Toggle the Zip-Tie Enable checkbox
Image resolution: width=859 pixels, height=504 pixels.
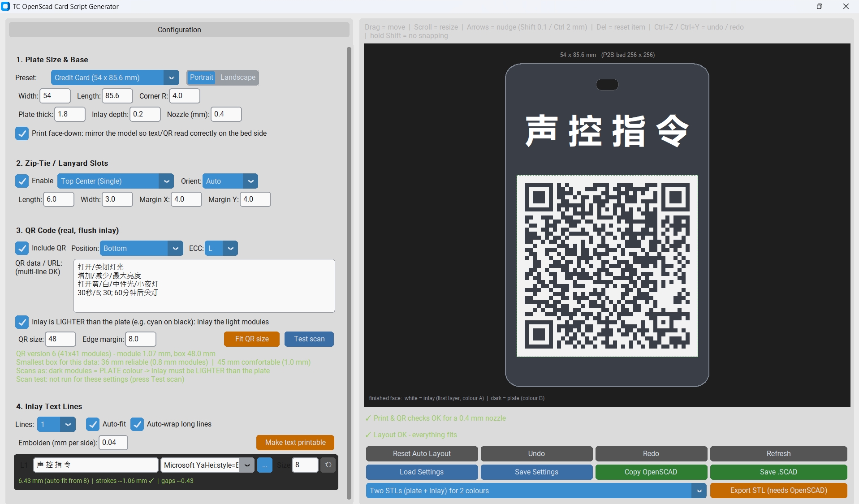(22, 181)
